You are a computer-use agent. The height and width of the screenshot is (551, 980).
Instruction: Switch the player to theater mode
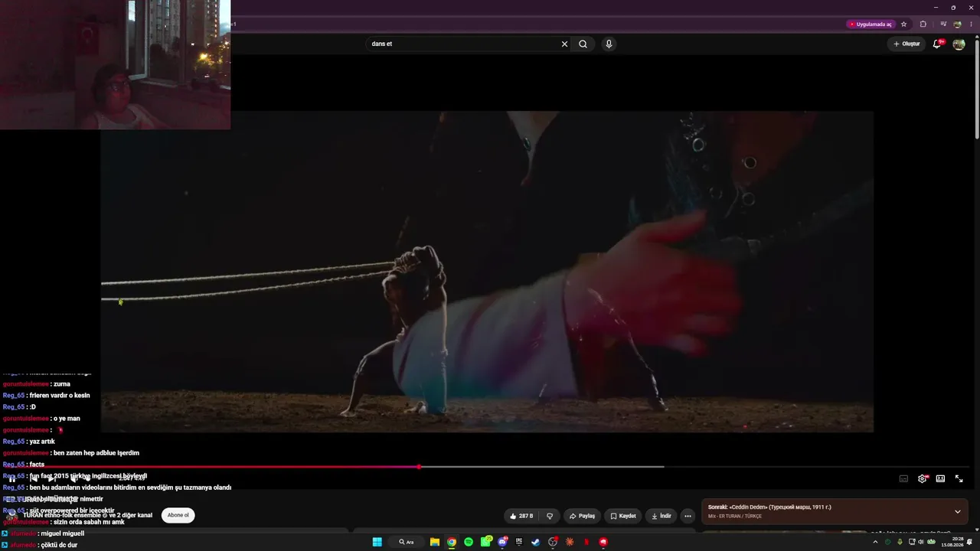pyautogui.click(x=940, y=479)
